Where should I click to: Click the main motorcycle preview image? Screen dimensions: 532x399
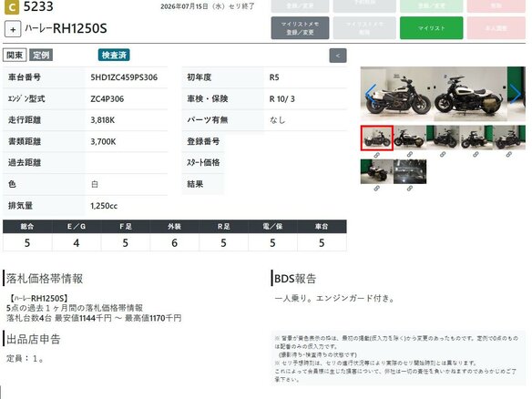(443, 94)
